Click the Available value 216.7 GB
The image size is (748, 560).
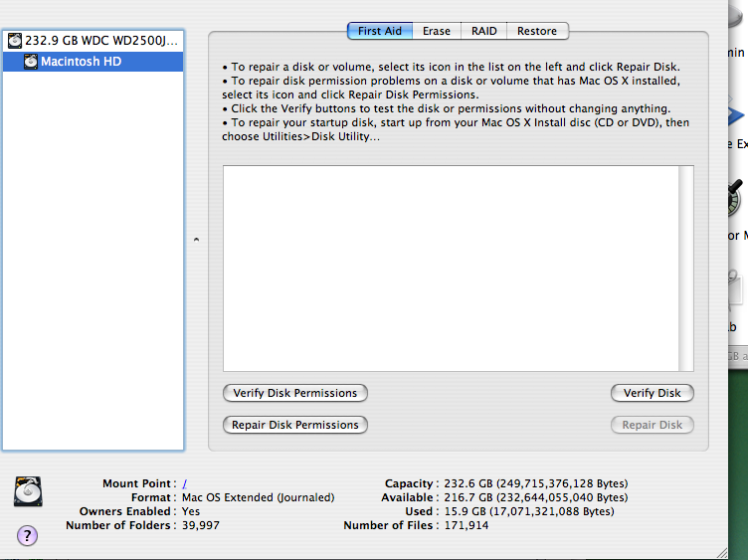536,497
